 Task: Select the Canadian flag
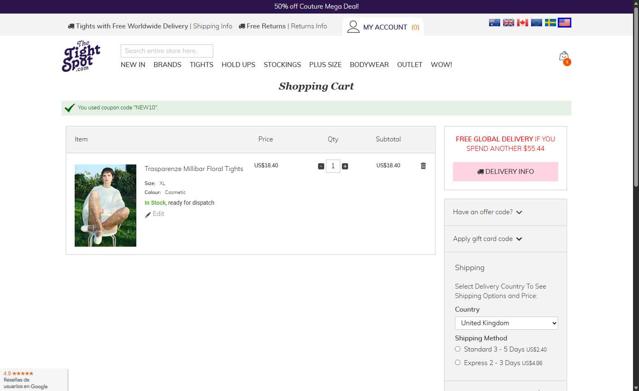pos(522,22)
